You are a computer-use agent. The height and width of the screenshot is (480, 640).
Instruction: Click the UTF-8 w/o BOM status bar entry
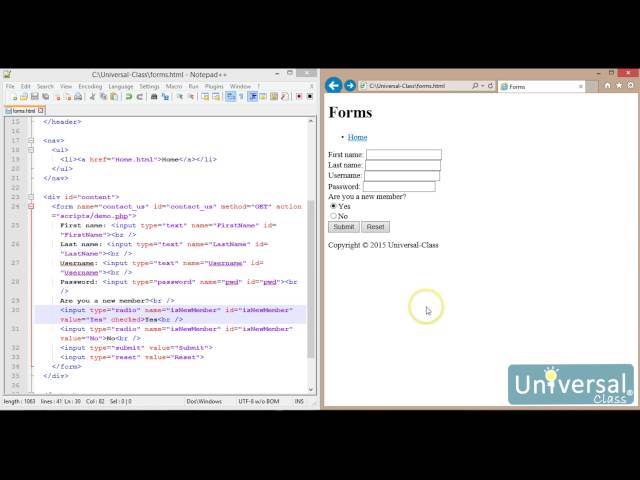coord(259,402)
